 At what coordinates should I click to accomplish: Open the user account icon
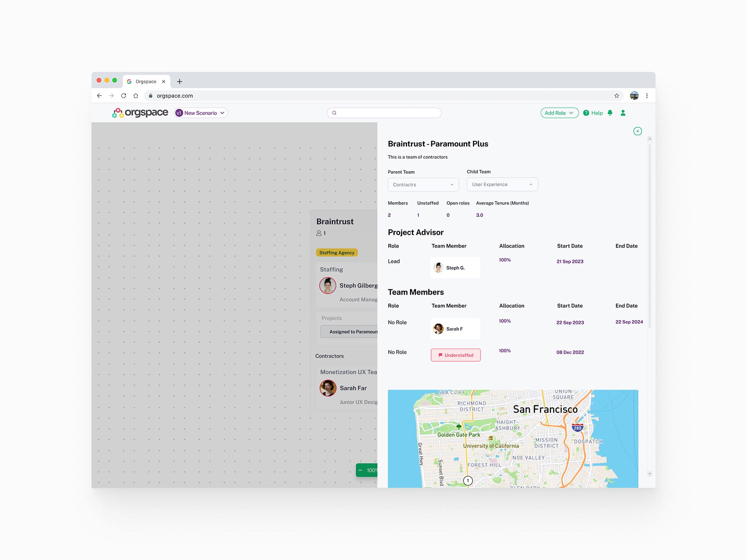(x=623, y=113)
